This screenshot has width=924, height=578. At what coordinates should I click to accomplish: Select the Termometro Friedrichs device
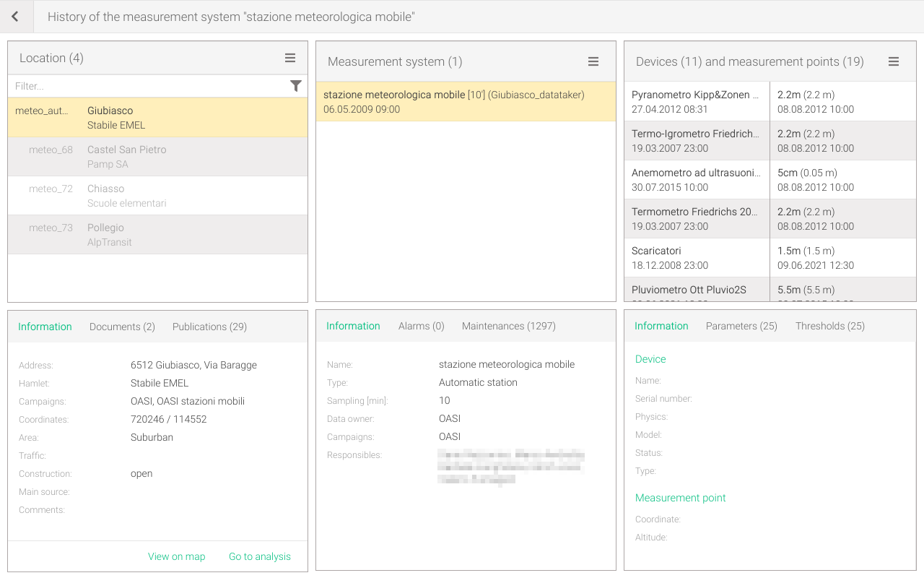[x=697, y=219]
